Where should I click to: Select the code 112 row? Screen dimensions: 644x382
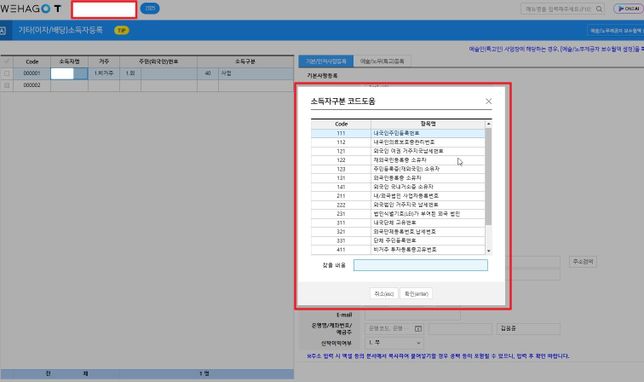click(398, 142)
